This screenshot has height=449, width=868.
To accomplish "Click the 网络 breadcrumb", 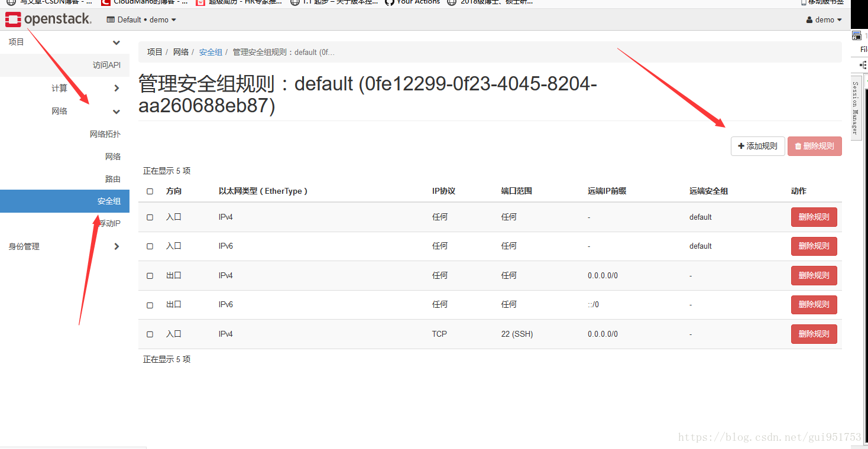I will pyautogui.click(x=181, y=52).
